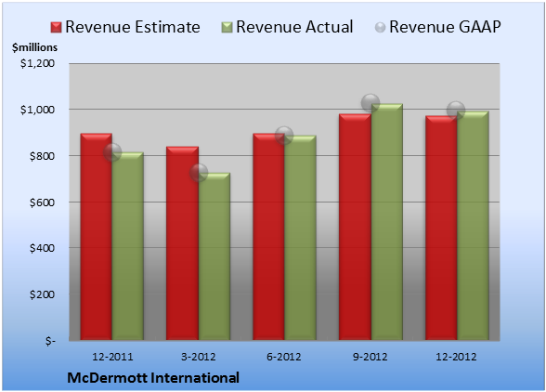Click the GAAP sphere marker for 12-2011
The width and height of the screenshot is (546, 392).
coord(112,152)
